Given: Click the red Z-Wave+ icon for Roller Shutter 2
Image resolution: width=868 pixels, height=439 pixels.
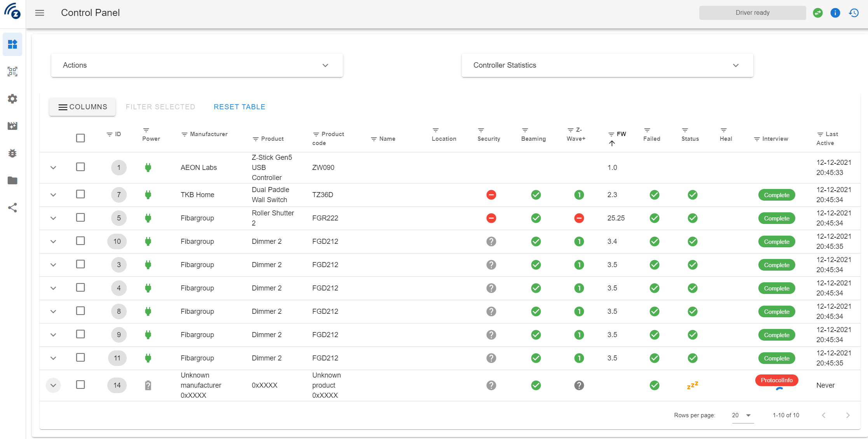Looking at the screenshot, I should coord(579,218).
